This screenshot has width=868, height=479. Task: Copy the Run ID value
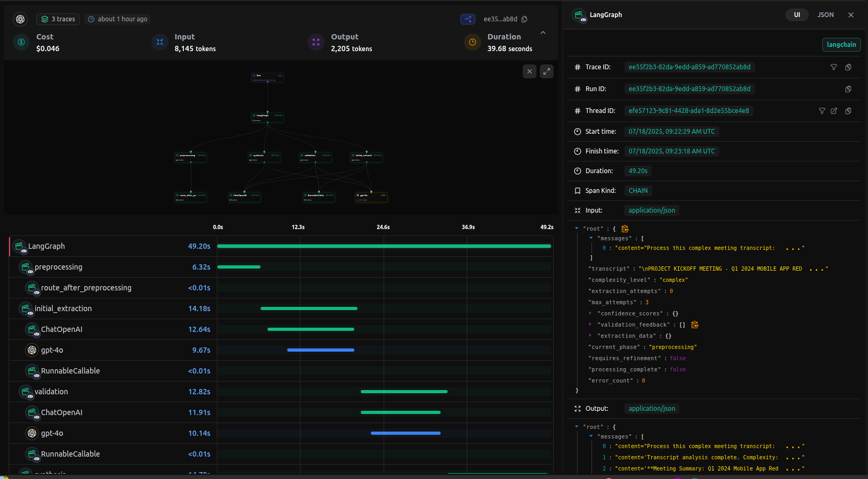848,89
